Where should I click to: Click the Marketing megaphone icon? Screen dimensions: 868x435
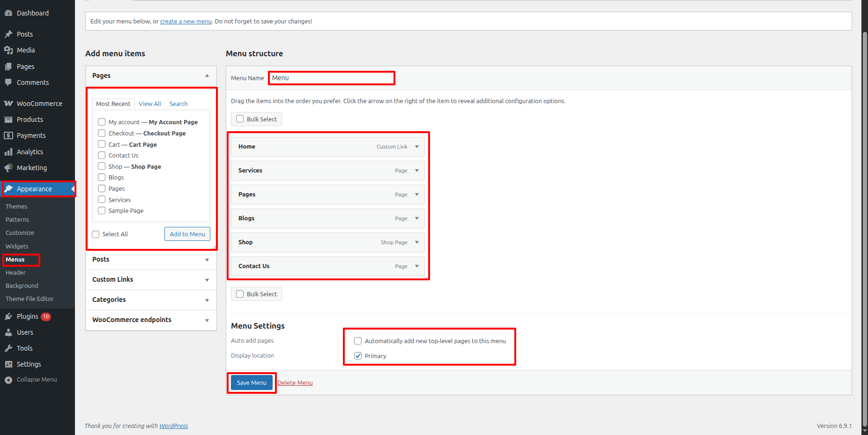[x=8, y=168]
